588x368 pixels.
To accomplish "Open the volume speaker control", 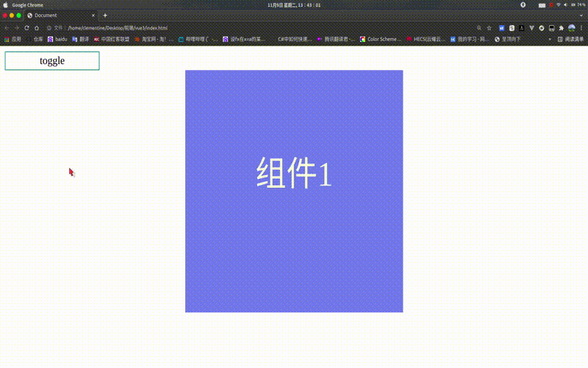I will tap(565, 5).
